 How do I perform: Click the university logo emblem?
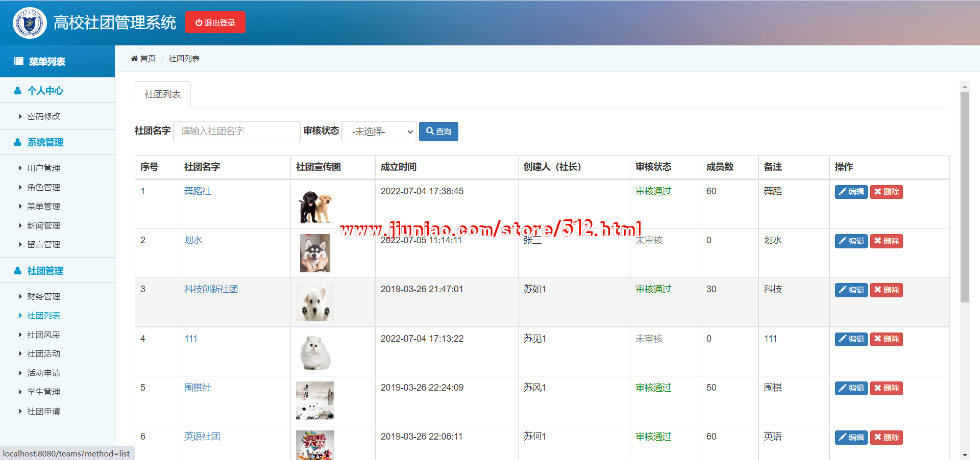point(30,23)
